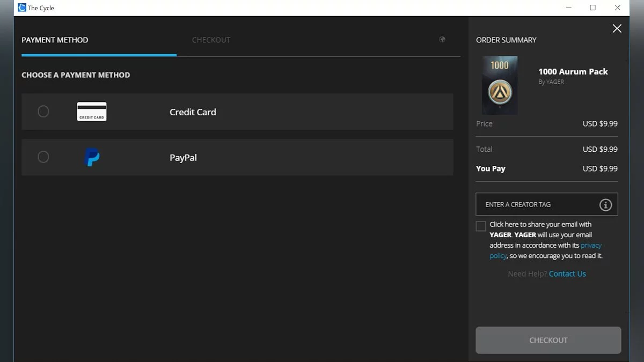The width and height of the screenshot is (644, 362).
Task: Select the PayPal radio button
Action: [x=43, y=157]
